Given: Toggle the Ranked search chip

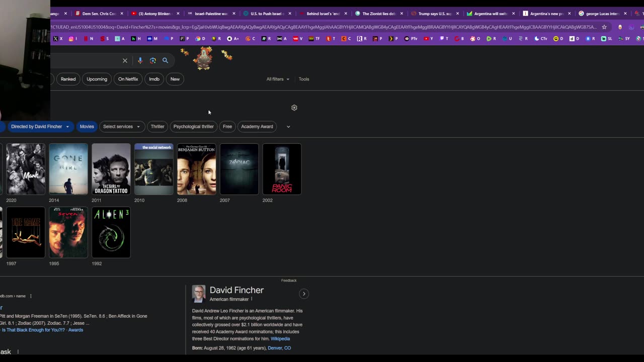Looking at the screenshot, I should tap(68, 79).
